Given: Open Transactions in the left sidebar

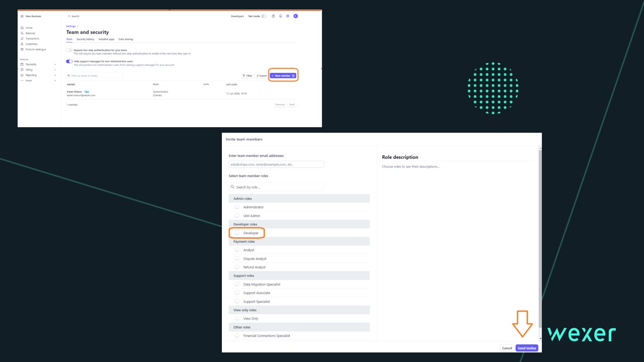Looking at the screenshot, I should pyautogui.click(x=32, y=39).
